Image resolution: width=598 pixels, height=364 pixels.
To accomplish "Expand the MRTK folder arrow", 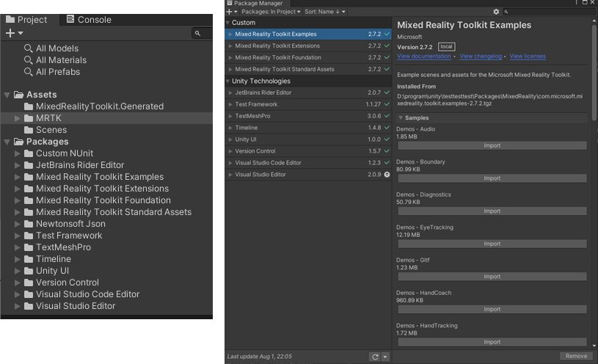I will 17,118.
